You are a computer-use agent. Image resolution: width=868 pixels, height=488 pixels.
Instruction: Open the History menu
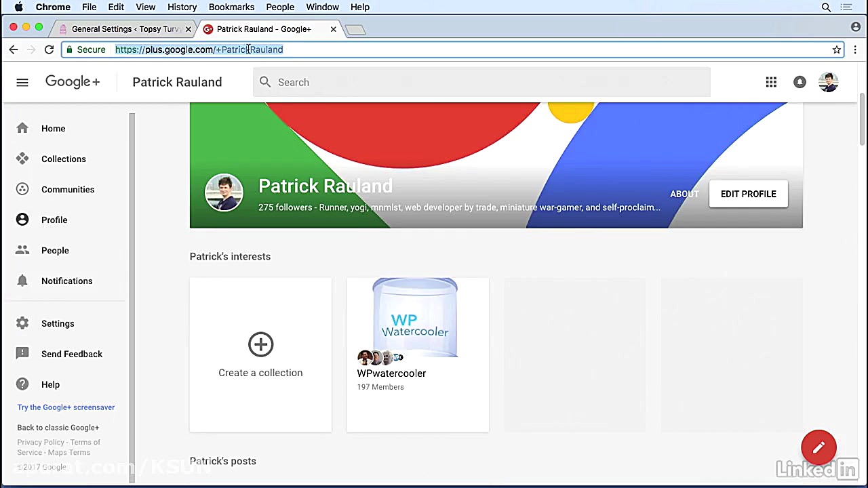click(182, 7)
